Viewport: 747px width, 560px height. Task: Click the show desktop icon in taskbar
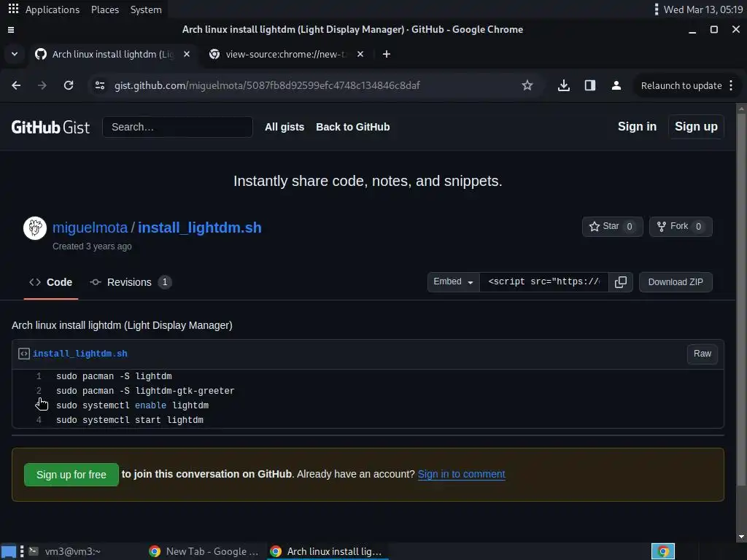pos(9,551)
